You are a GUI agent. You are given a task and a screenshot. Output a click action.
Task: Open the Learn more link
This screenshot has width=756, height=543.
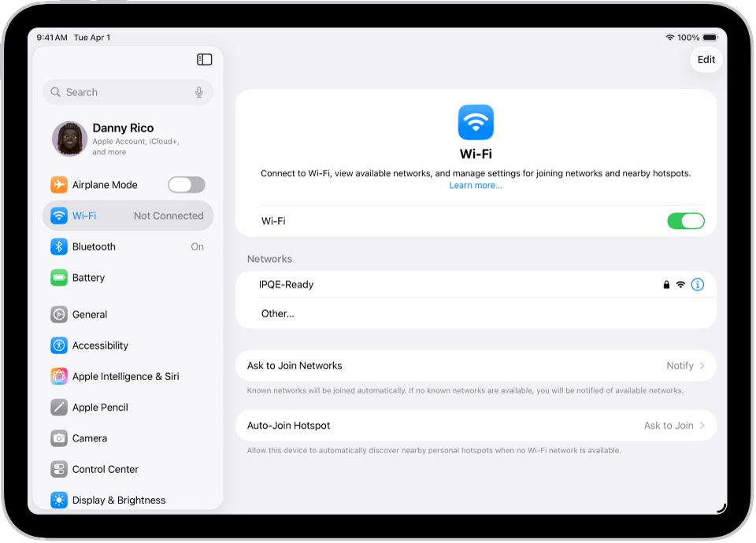476,186
